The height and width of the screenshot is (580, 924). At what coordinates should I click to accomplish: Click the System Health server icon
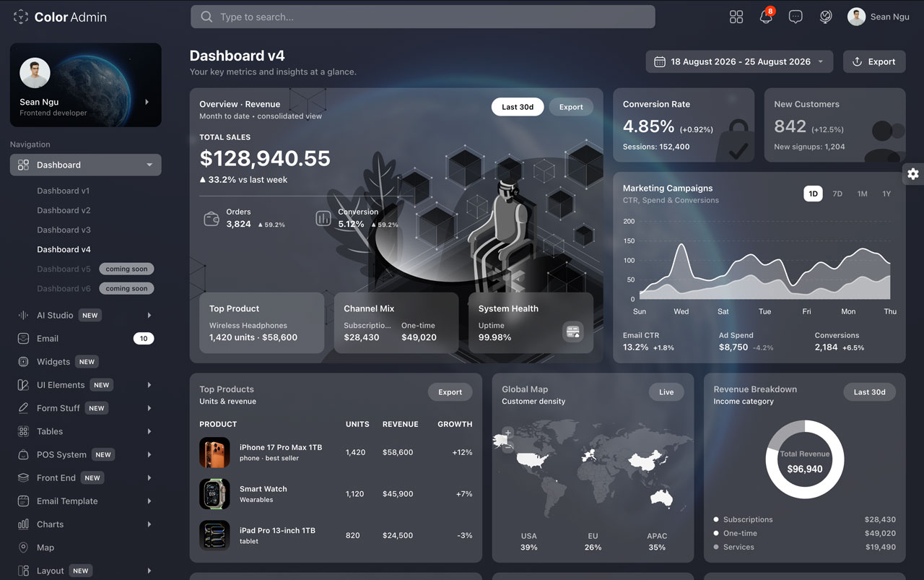point(573,332)
